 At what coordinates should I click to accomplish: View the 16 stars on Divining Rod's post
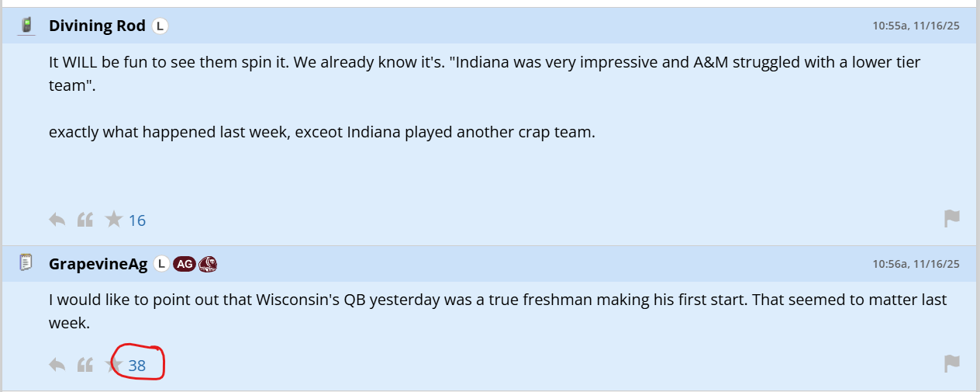[137, 220]
